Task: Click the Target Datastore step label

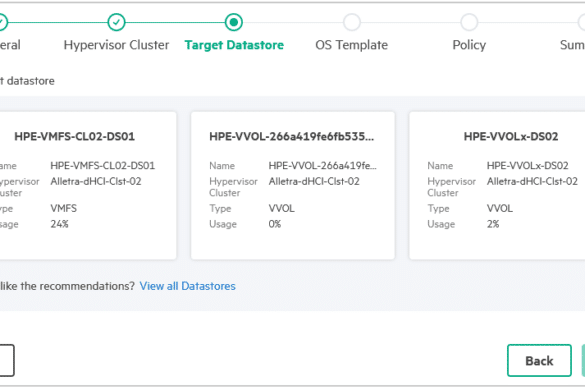Action: click(234, 45)
